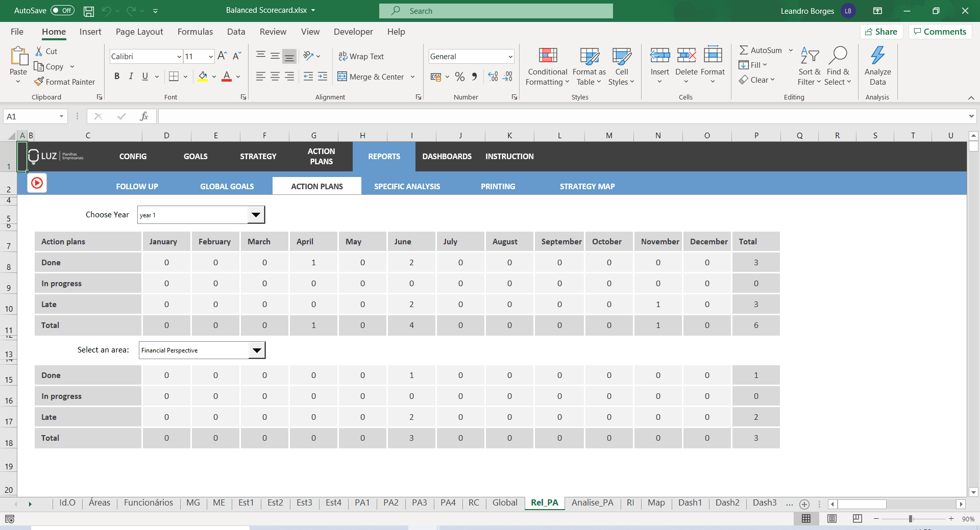Viewport: 980px width, 530px height.
Task: Click the Share button
Action: click(882, 31)
